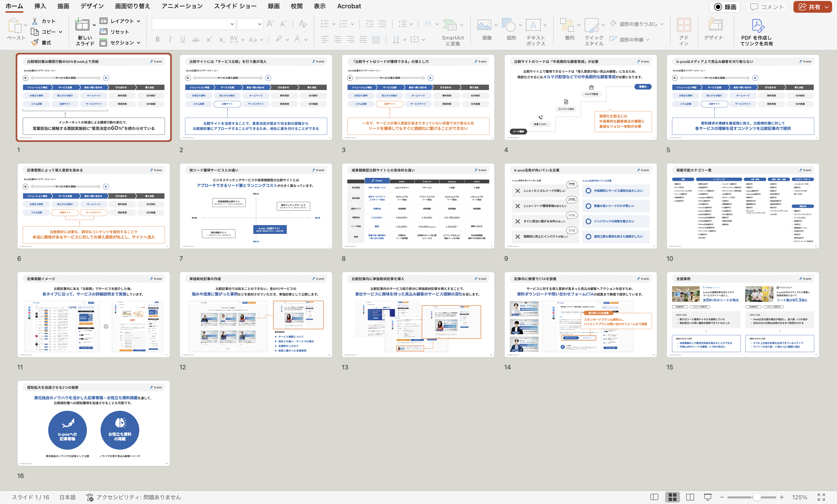Switch to Slide Sorter view in status bar
Image resolution: width=837 pixels, height=504 pixels.
(672, 497)
